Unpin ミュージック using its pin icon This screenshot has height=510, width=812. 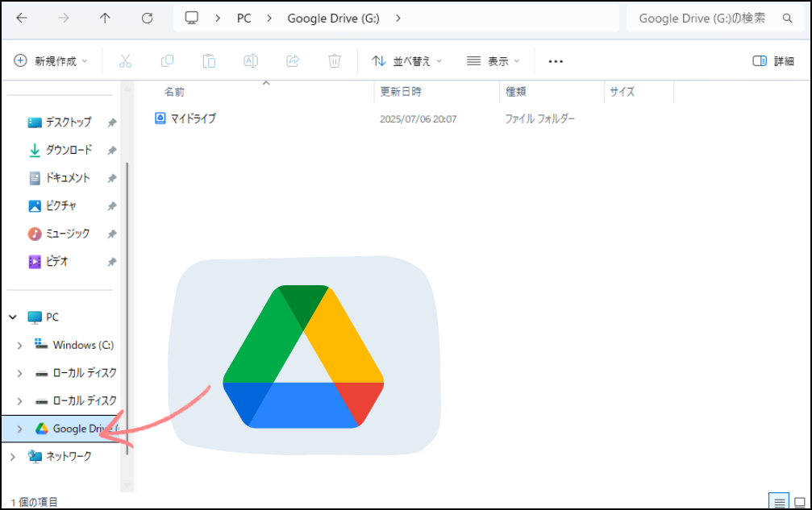tap(112, 234)
